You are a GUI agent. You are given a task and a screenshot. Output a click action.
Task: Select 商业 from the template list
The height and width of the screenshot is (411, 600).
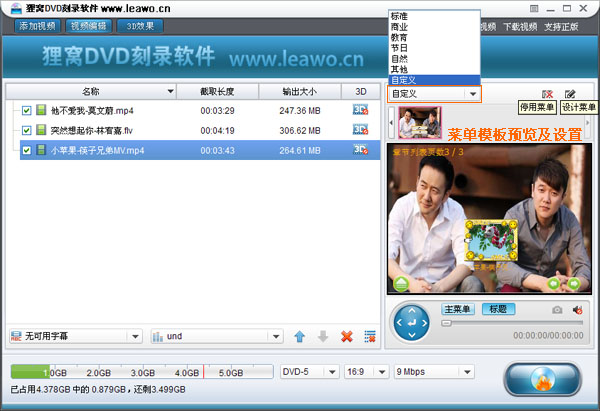tap(434, 27)
